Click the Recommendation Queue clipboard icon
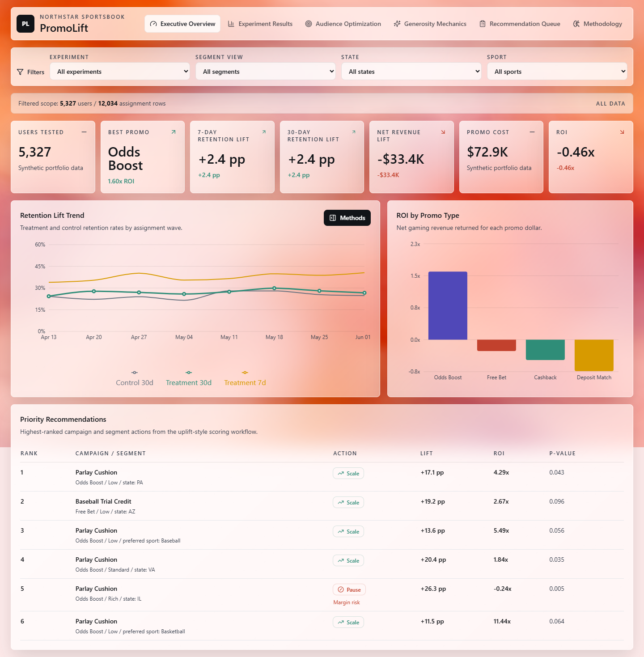 click(483, 24)
